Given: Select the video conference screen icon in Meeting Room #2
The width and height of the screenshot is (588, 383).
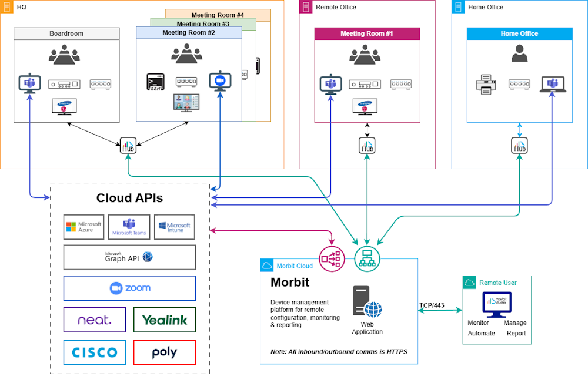Looking at the screenshot, I should pos(186,103).
